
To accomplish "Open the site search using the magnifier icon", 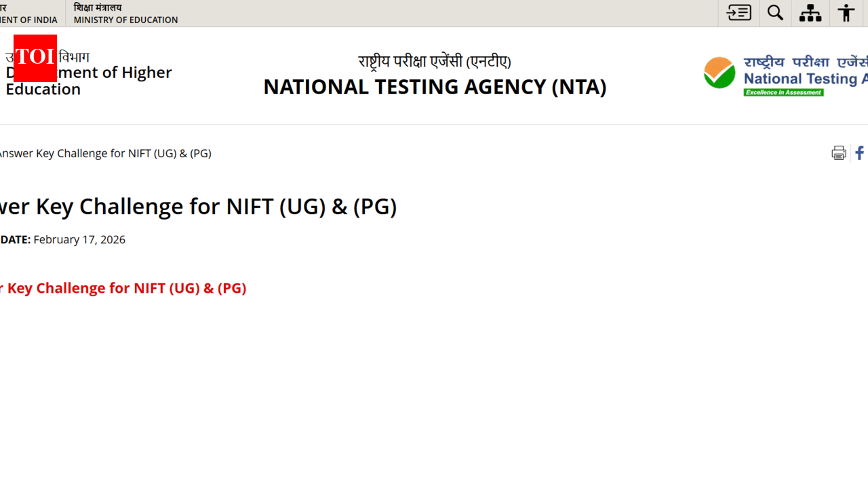I will [774, 12].
